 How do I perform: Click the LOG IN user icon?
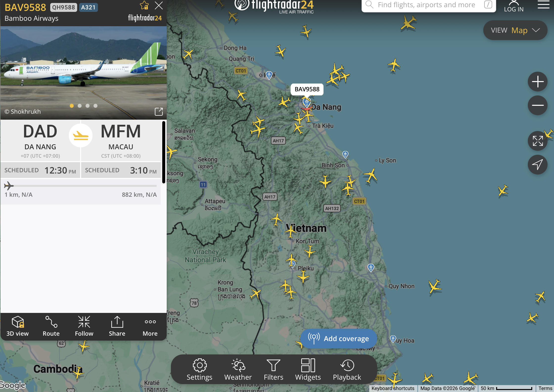[x=514, y=6]
